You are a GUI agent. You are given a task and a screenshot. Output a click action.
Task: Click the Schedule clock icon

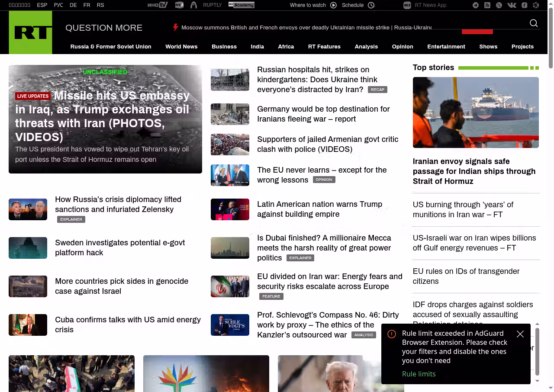pos(371,5)
